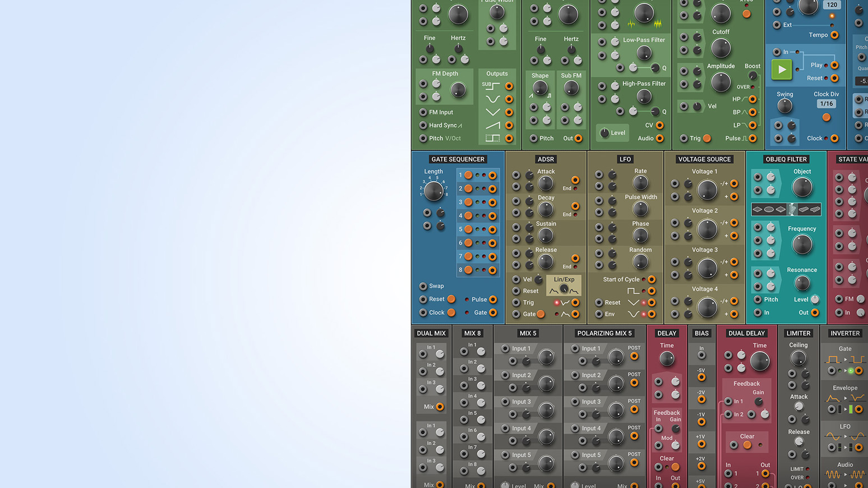Click the Vel input jack in ADSR
Viewport: 868px width, 488px height.
tap(516, 279)
